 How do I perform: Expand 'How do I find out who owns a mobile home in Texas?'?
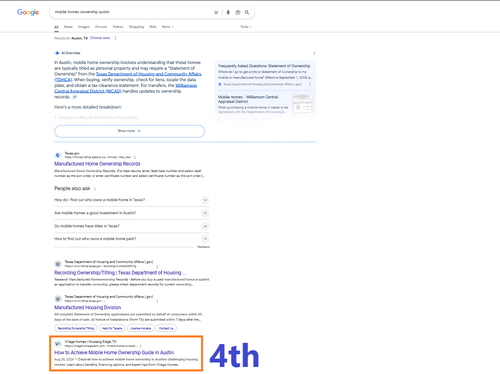pos(132,200)
